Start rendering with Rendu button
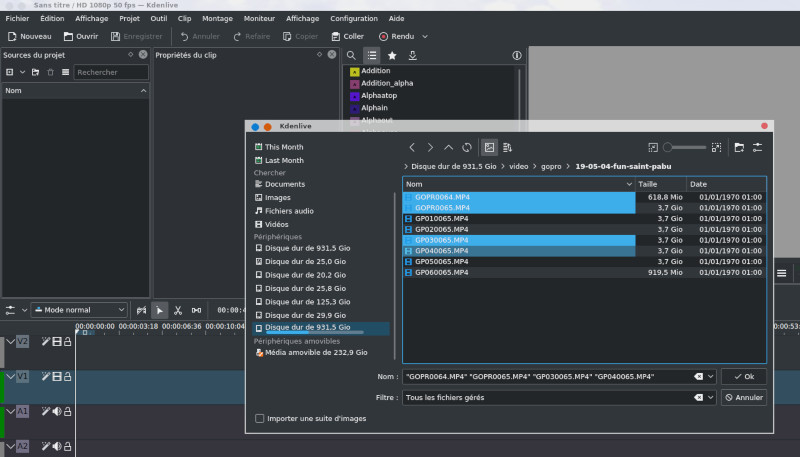Viewport: 800px width, 457px height. click(396, 36)
